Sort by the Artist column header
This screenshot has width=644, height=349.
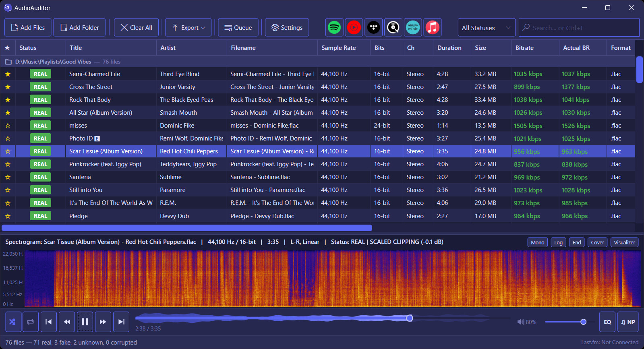coord(168,47)
